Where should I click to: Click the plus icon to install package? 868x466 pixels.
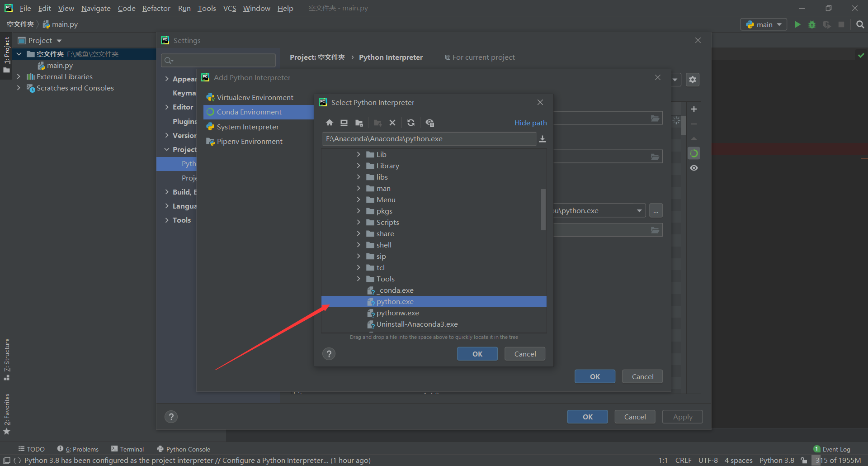pos(694,109)
